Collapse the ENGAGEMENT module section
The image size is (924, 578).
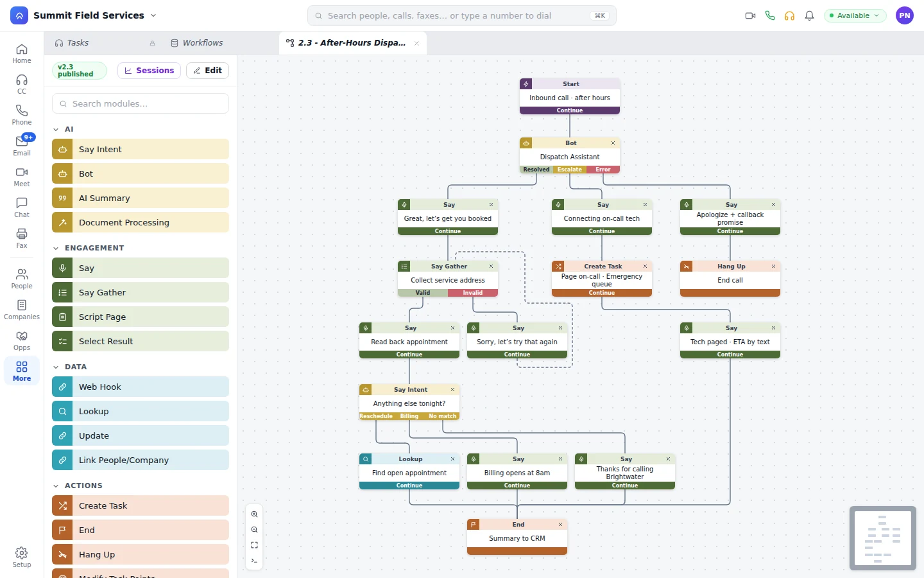56,248
